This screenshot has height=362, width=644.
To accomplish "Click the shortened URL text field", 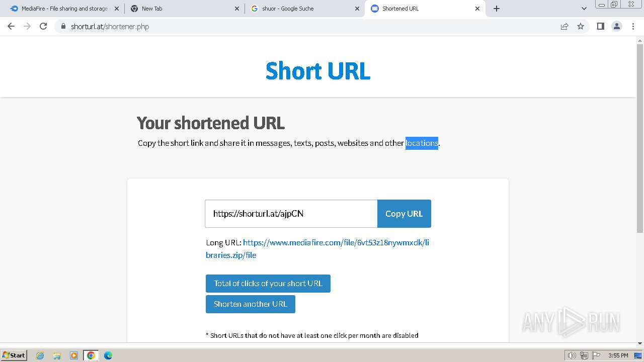I will [x=291, y=214].
